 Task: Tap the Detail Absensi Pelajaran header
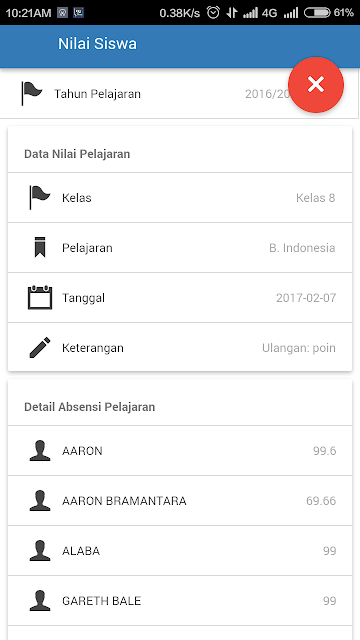89,407
